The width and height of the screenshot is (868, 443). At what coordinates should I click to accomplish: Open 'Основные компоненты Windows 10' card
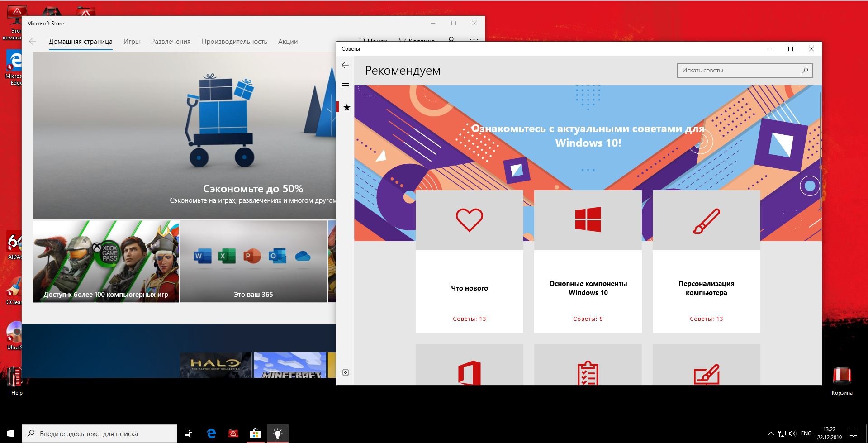click(588, 262)
